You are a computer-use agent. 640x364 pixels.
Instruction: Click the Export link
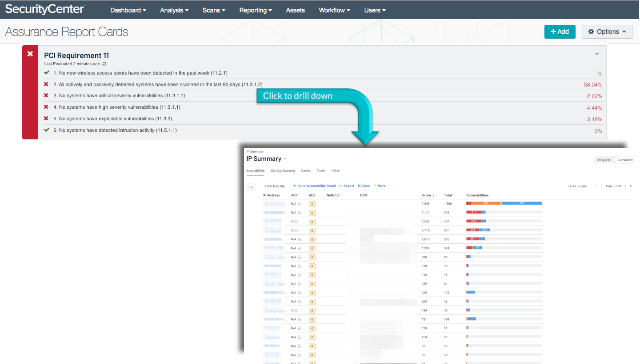point(347,186)
